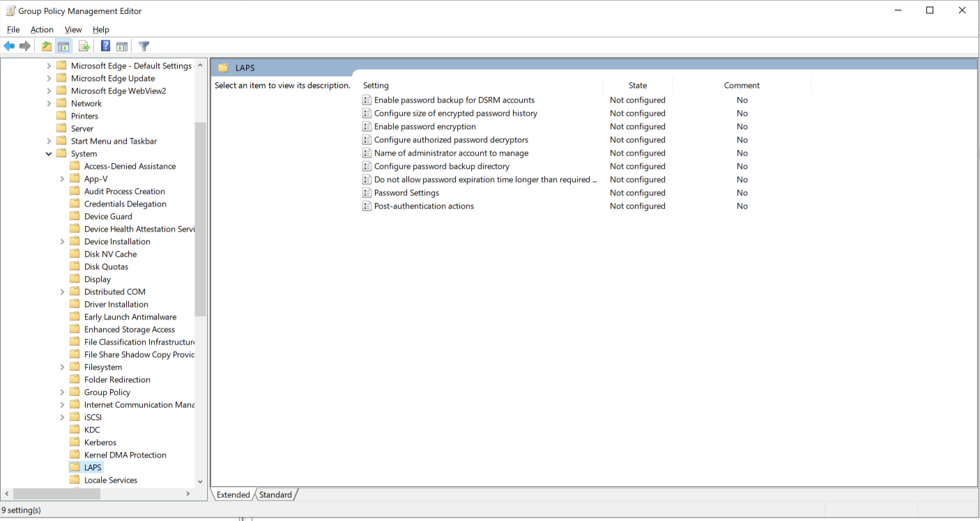Expand the App-V node
Image resolution: width=980 pixels, height=521 pixels.
coord(62,179)
